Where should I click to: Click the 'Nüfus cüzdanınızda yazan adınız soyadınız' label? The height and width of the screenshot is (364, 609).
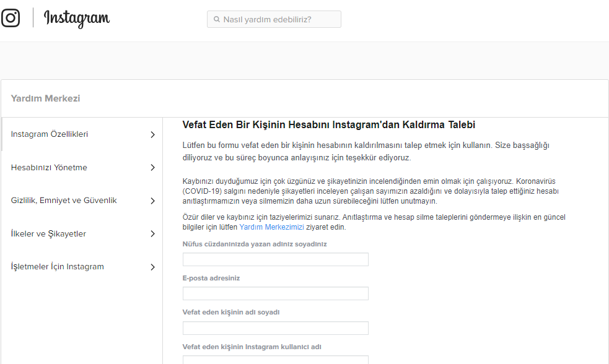(x=255, y=244)
